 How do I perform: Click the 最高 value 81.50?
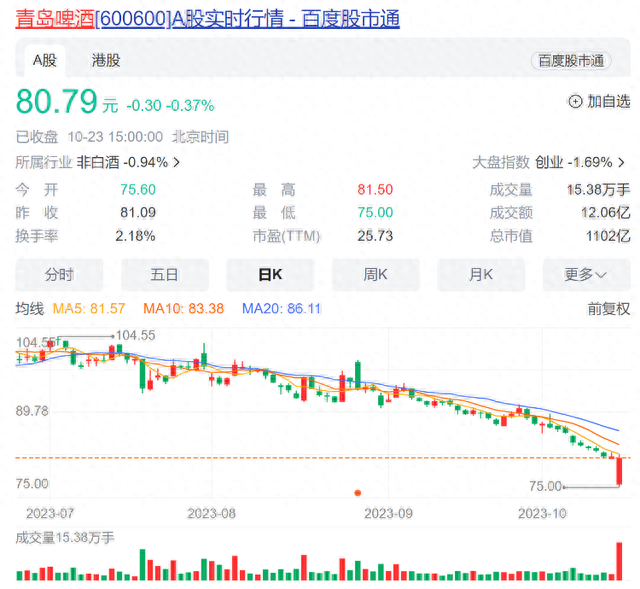[x=375, y=189]
